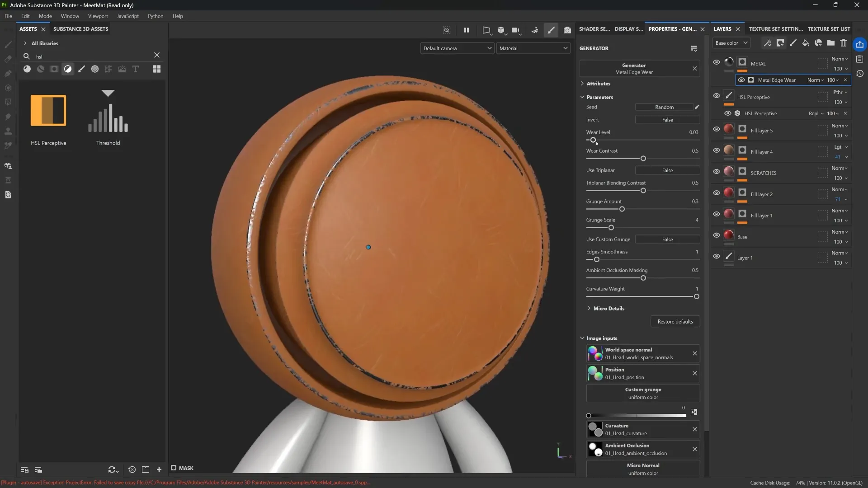This screenshot has width=868, height=488.
Task: Open the File menu
Action: pos(8,16)
